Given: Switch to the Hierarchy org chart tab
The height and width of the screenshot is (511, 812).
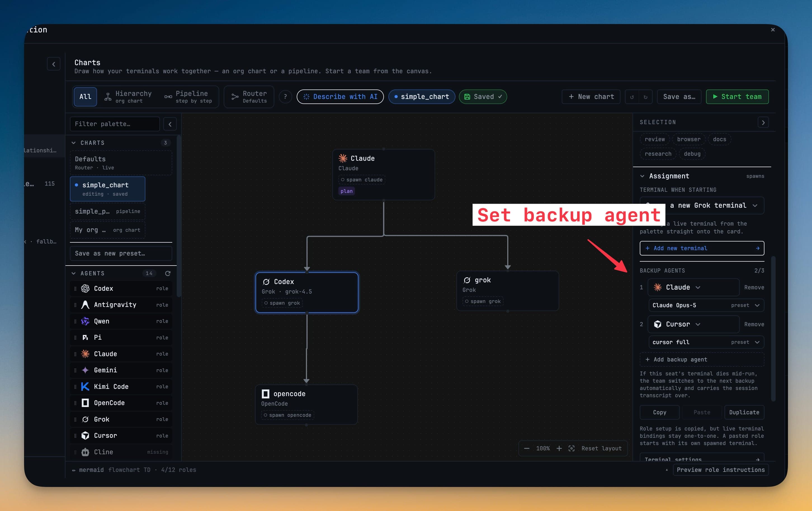Looking at the screenshot, I should (128, 97).
